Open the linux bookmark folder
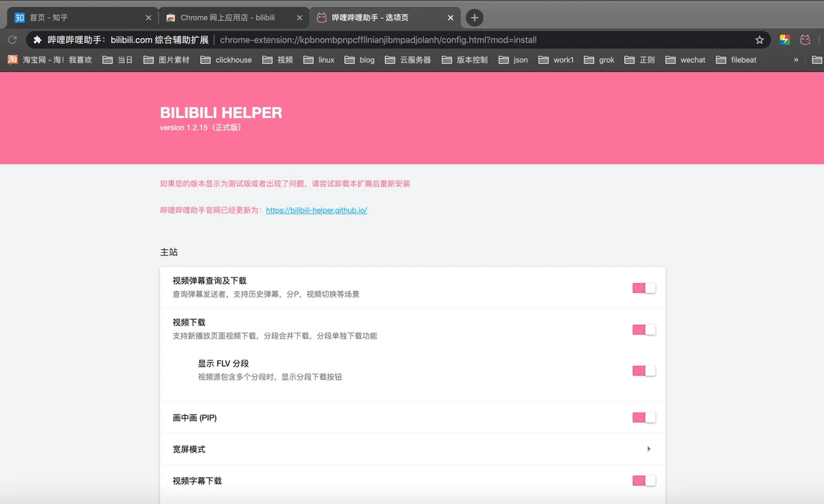This screenshot has height=504, width=824. click(319, 60)
